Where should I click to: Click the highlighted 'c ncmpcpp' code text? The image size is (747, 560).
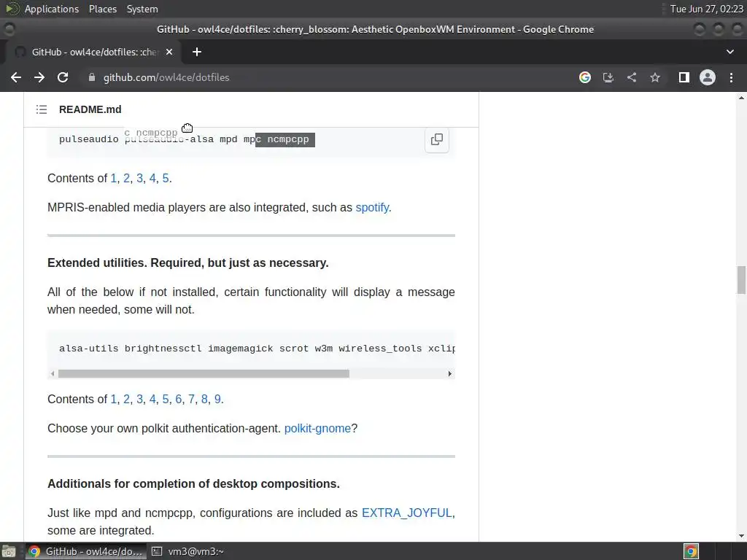pos(285,139)
